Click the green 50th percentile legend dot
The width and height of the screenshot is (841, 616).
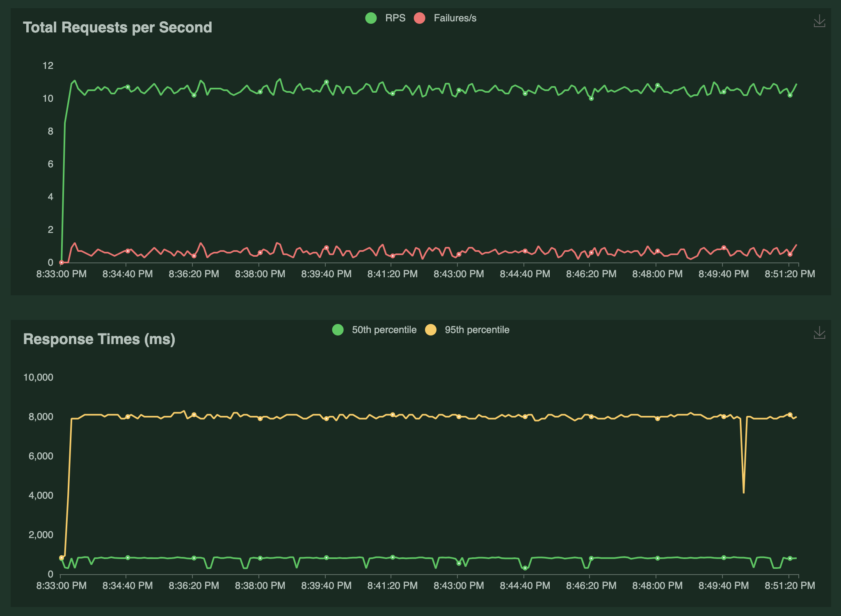click(x=338, y=330)
